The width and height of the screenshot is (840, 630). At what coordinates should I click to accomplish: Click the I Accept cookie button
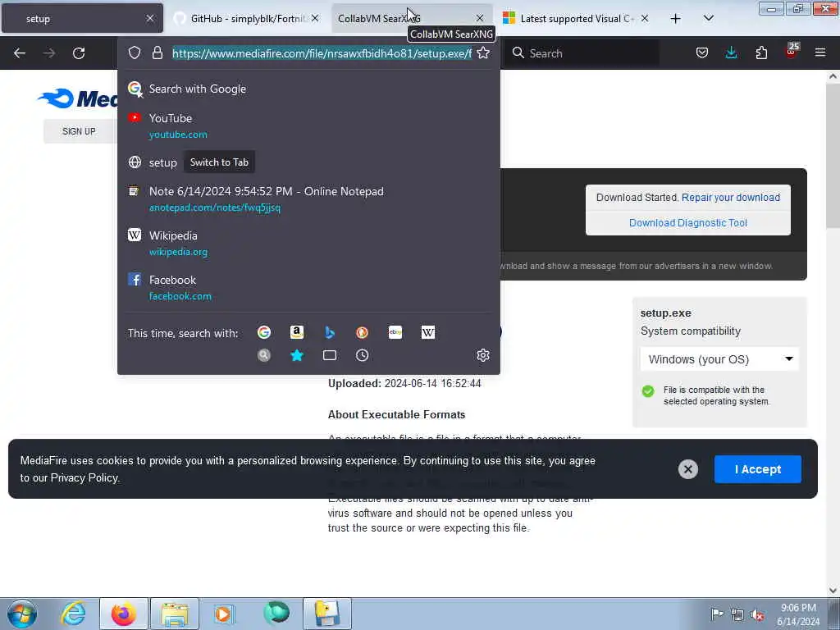tap(757, 469)
